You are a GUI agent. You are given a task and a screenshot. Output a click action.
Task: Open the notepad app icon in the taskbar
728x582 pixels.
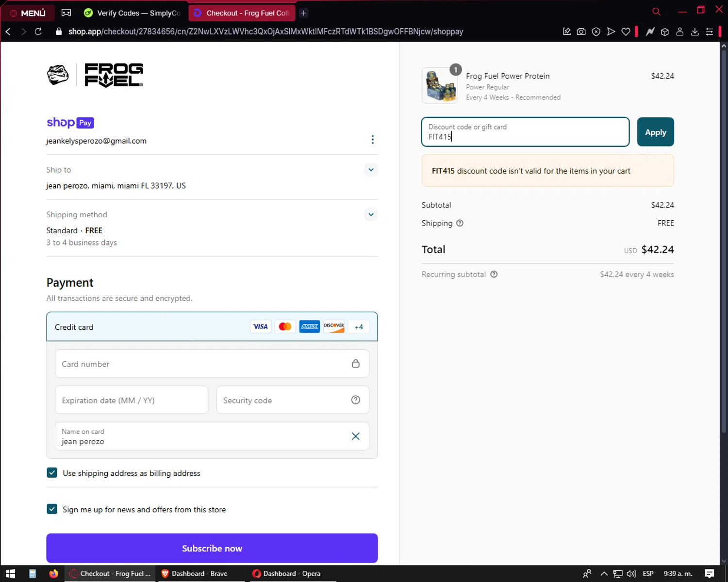(x=33, y=574)
